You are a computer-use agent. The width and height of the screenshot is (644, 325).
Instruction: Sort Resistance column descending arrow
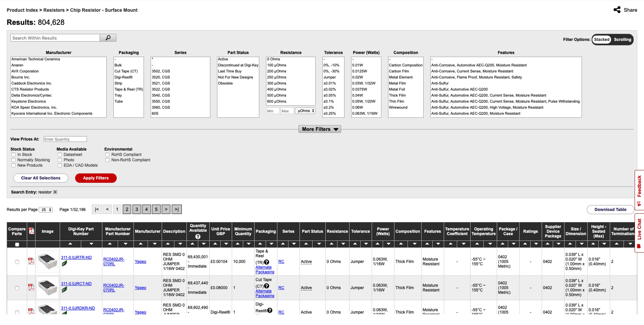pos(343,244)
